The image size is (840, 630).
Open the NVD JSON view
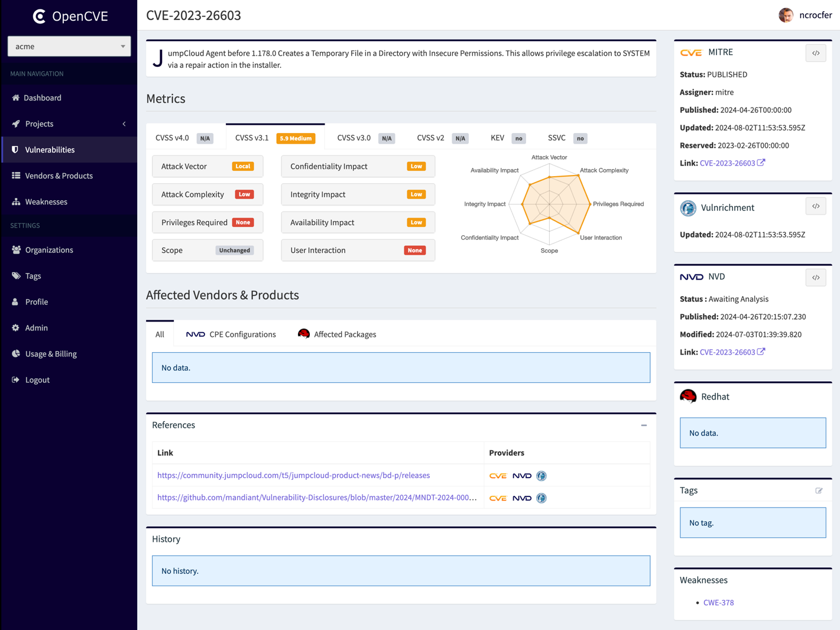coord(816,277)
